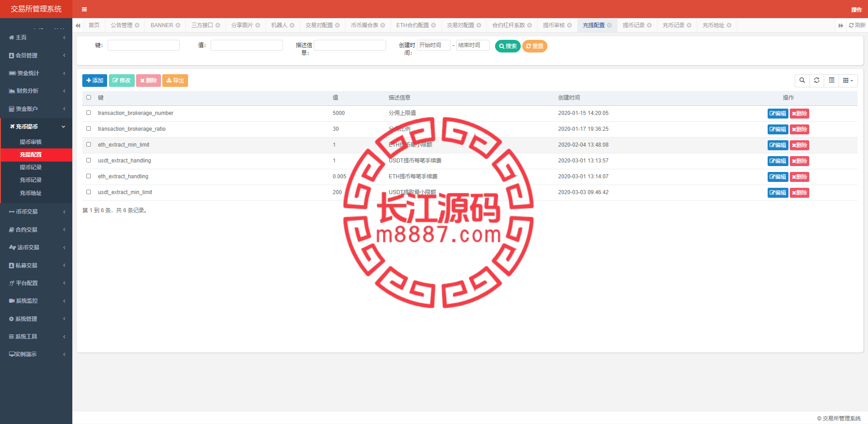
Task: Close the ETH合约配置 tab
Action: pyautogui.click(x=433, y=25)
